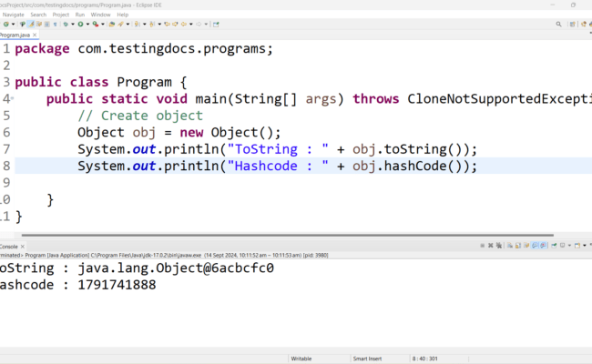The image size is (592, 364).
Task: Click the folder icon right of the run buttons
Action: (x=112, y=25)
